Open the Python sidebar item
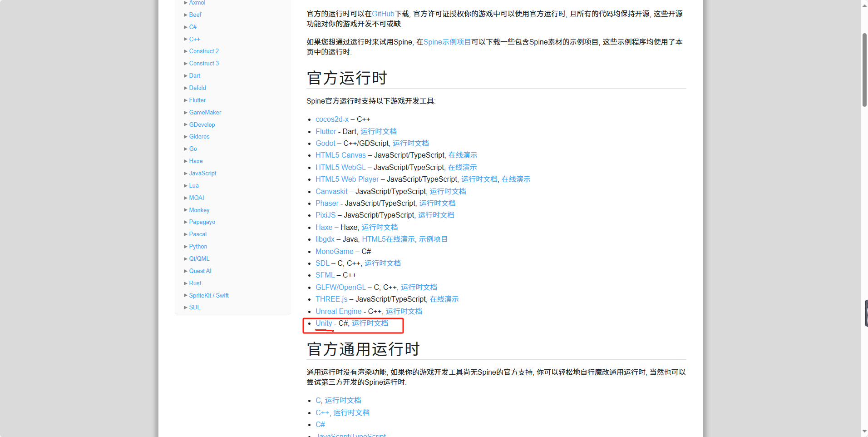Image resolution: width=868 pixels, height=437 pixels. pyautogui.click(x=198, y=246)
